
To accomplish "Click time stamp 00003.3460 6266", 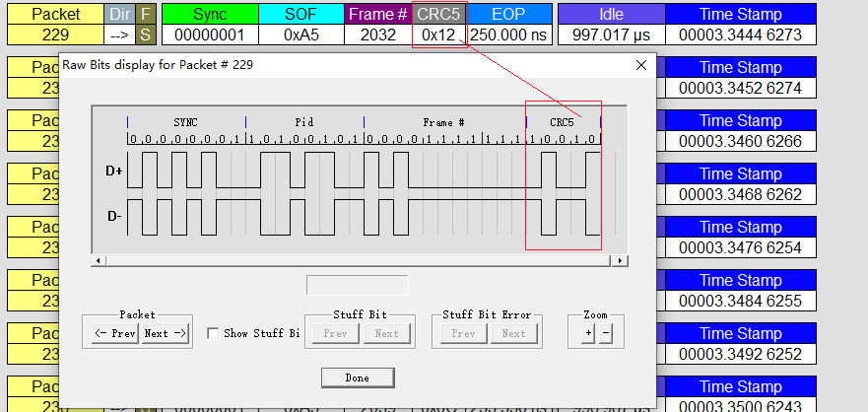I will pos(740,141).
